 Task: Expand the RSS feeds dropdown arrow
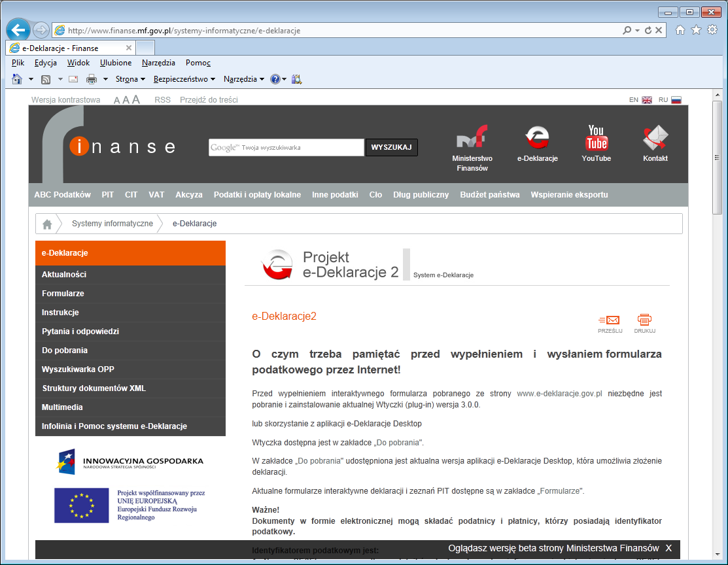60,79
